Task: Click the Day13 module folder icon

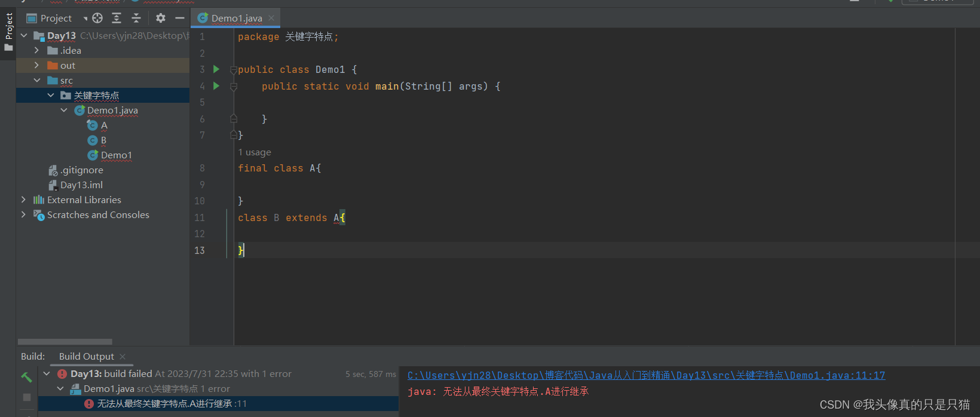Action: click(x=39, y=36)
